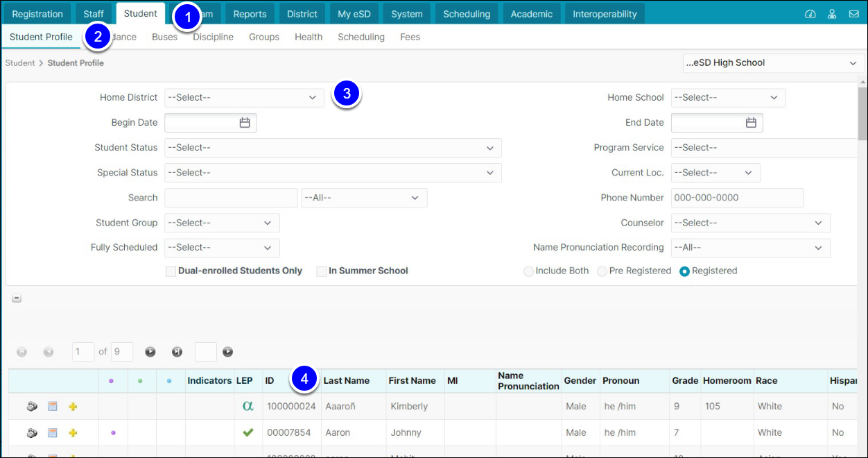Open the District tab
Image resolution: width=868 pixels, height=458 pixels.
point(302,14)
